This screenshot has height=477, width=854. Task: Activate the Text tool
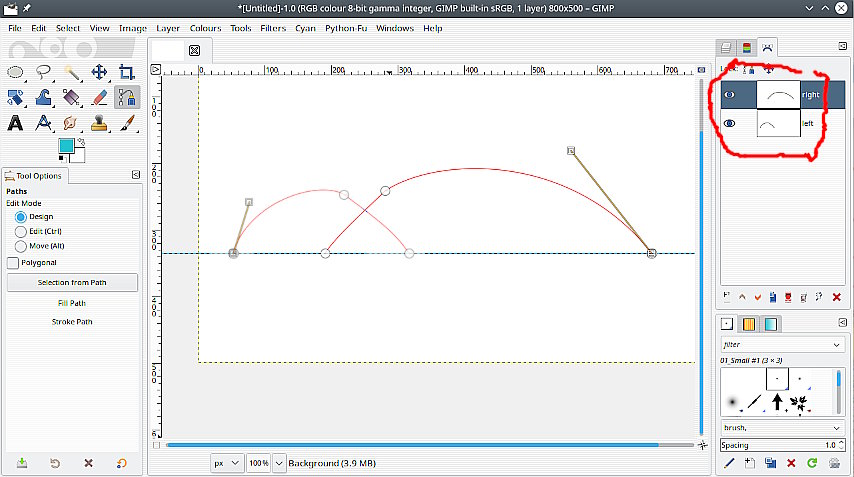click(x=16, y=123)
